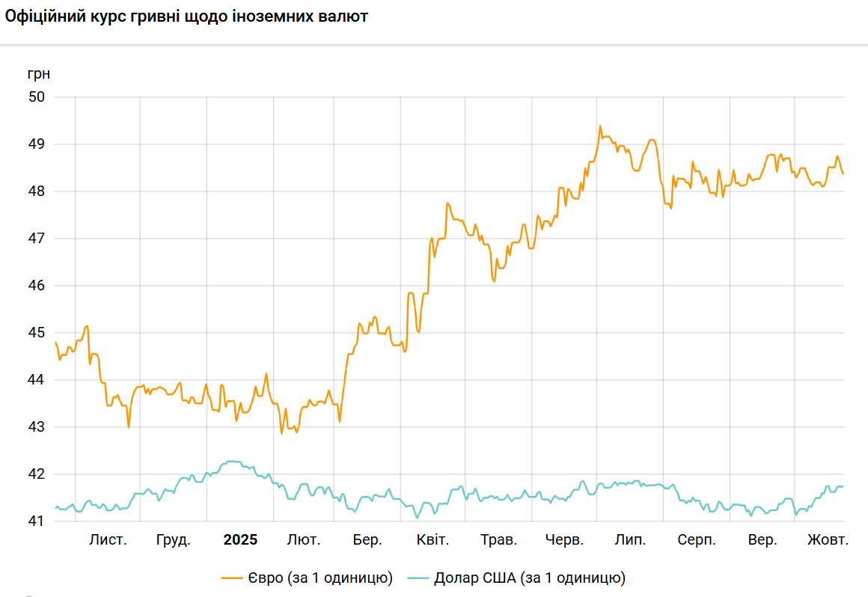Click the Черв. month label
The height and width of the screenshot is (597, 868).
(564, 540)
